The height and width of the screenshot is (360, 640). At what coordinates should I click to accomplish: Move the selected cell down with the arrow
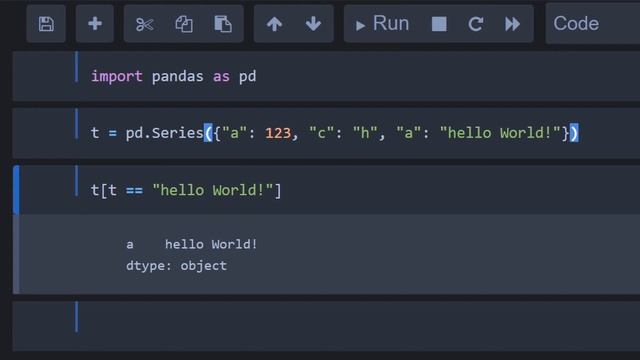313,24
